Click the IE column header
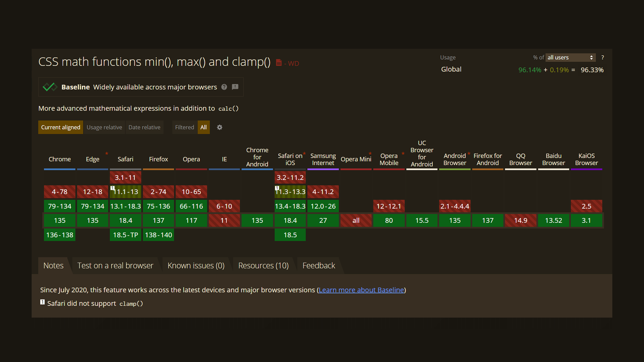This screenshot has width=644, height=362. [x=224, y=159]
